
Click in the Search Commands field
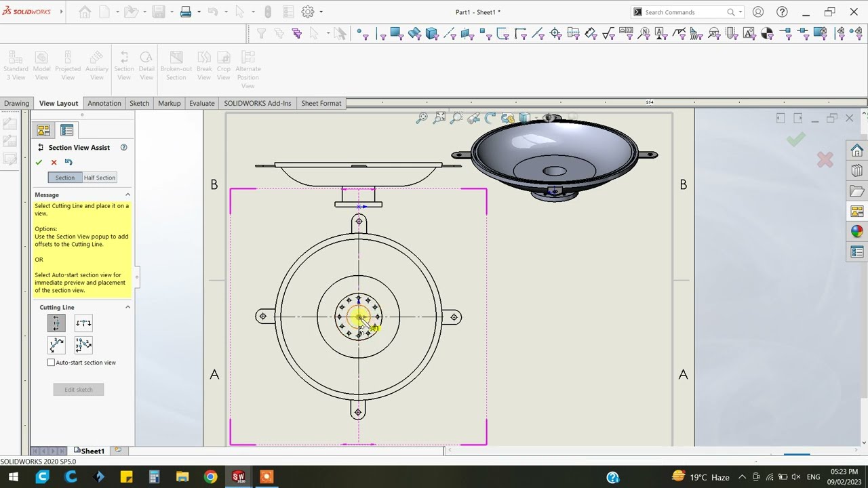[x=684, y=12]
